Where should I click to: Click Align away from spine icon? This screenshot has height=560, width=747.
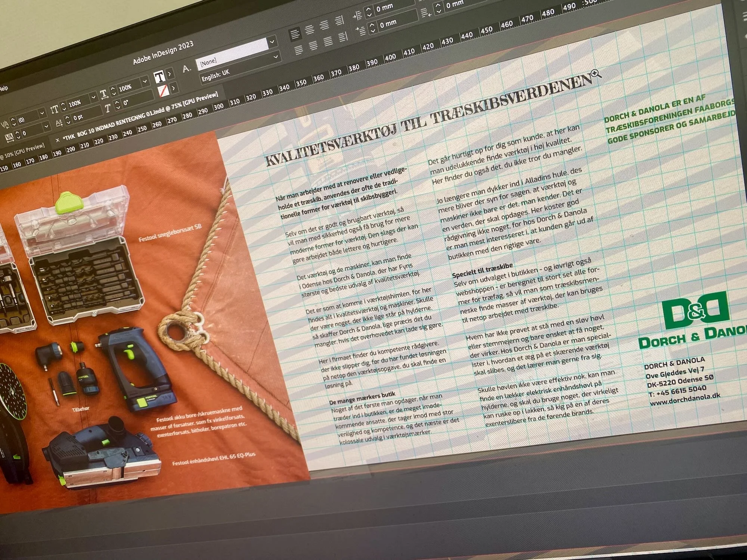coord(343,37)
